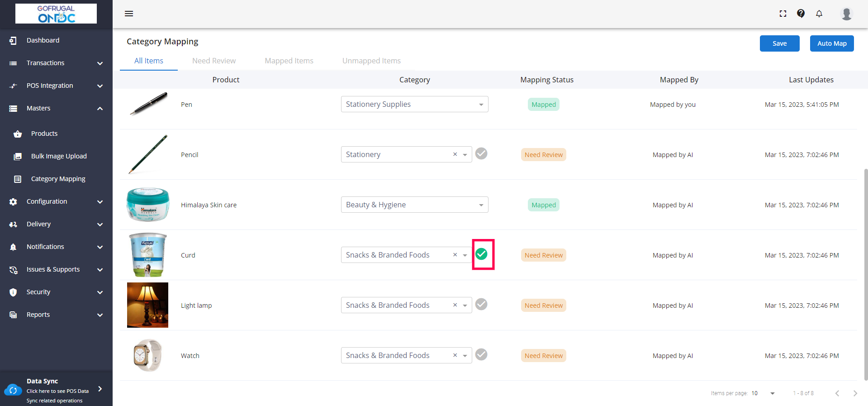The height and width of the screenshot is (406, 868).
Task: Open the help question mark icon
Action: 801,14
